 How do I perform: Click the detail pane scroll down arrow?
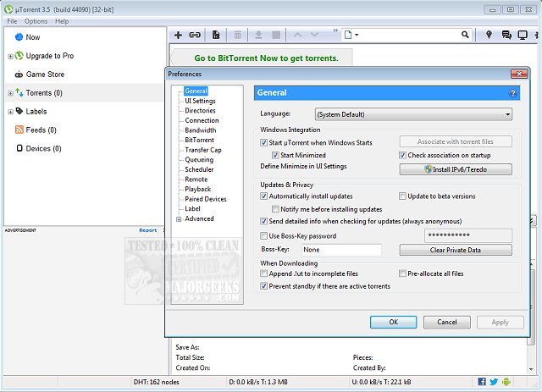531,369
